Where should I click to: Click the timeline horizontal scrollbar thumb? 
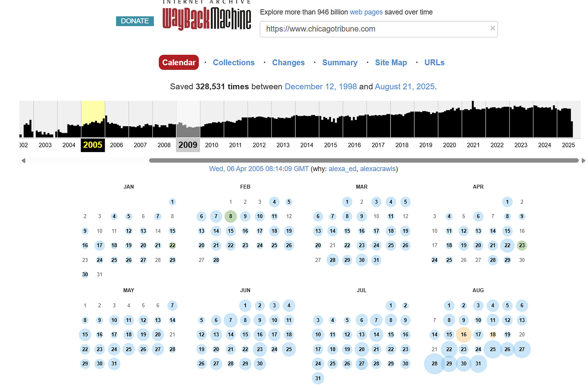pyautogui.click(x=364, y=161)
